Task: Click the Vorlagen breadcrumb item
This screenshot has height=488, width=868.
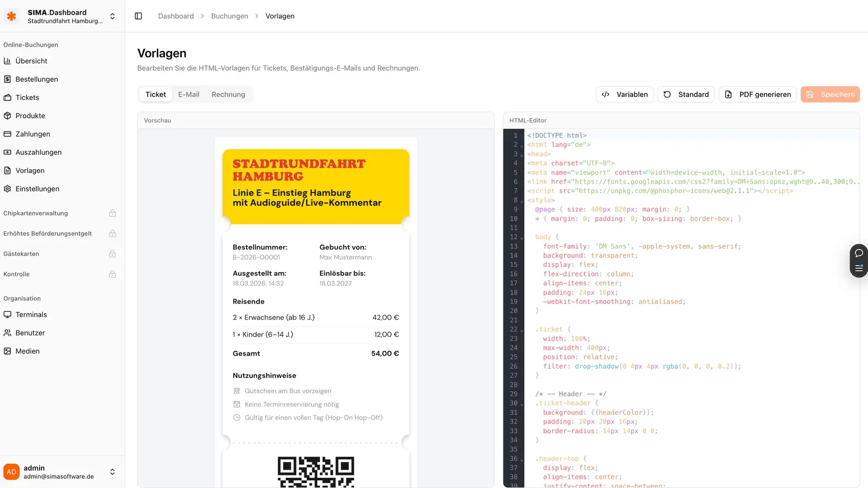Action: (280, 16)
